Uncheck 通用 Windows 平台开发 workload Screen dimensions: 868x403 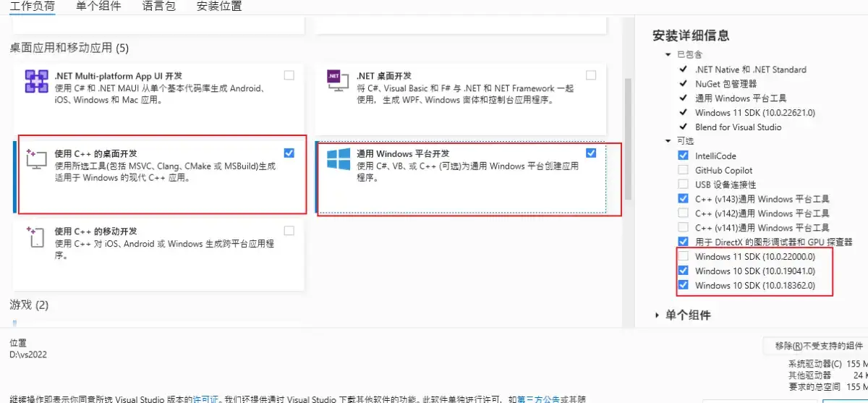point(591,153)
